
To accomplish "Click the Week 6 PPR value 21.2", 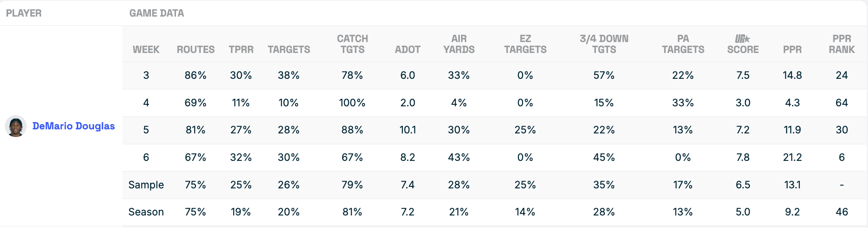I will [792, 157].
